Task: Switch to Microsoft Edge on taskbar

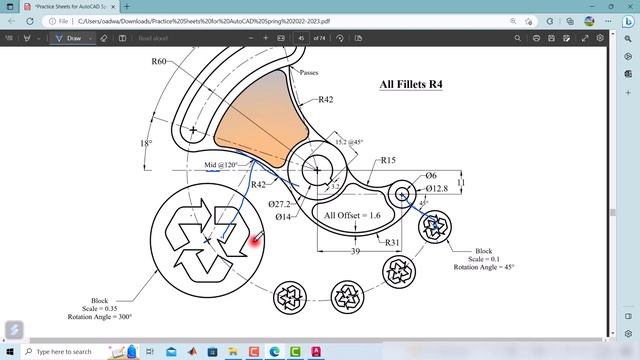Action: tap(274, 351)
